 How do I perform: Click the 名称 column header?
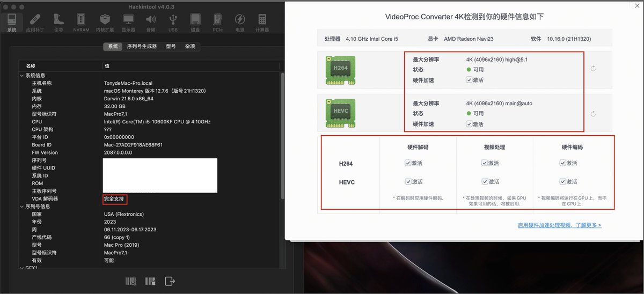[x=60, y=65]
